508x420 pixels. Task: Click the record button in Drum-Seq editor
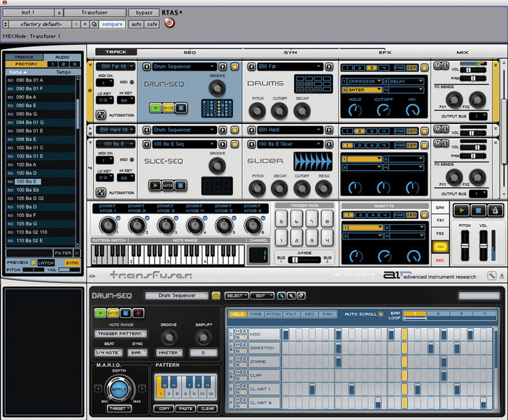click(x=139, y=313)
